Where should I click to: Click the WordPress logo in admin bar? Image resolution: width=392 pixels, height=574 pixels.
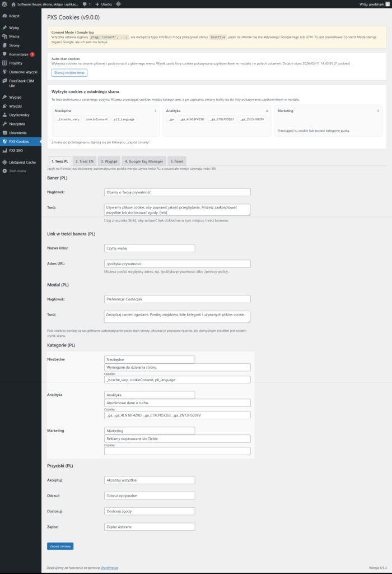(x=4, y=4)
